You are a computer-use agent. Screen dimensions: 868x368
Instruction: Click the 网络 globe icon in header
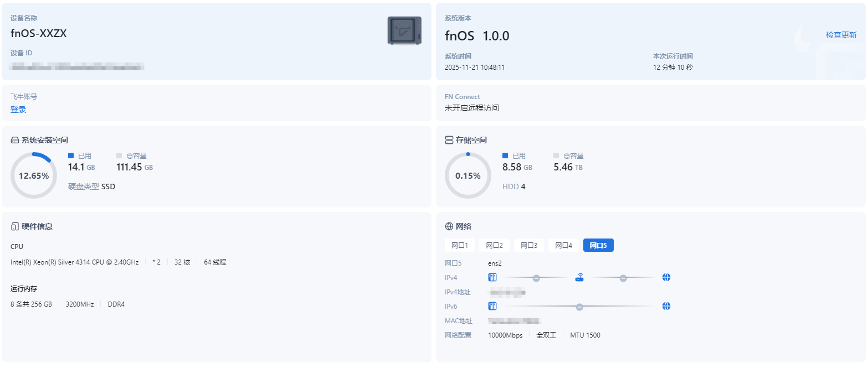click(x=449, y=226)
